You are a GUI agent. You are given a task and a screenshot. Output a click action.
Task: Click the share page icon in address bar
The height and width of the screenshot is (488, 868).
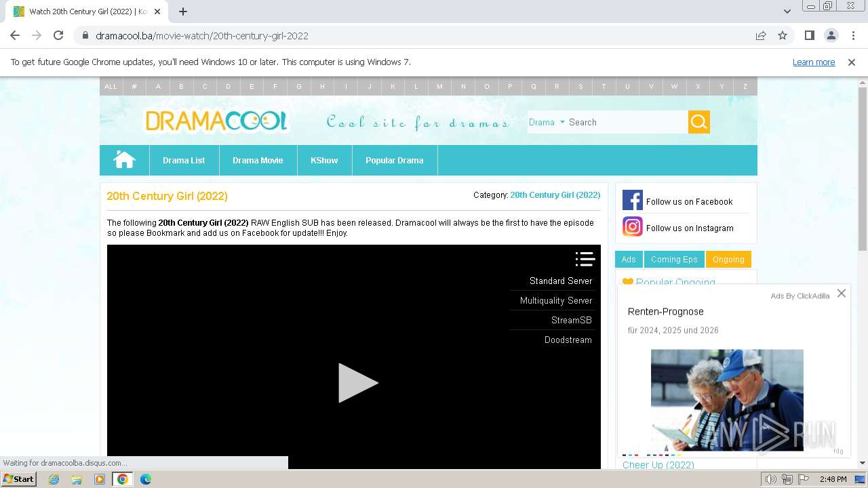[760, 35]
